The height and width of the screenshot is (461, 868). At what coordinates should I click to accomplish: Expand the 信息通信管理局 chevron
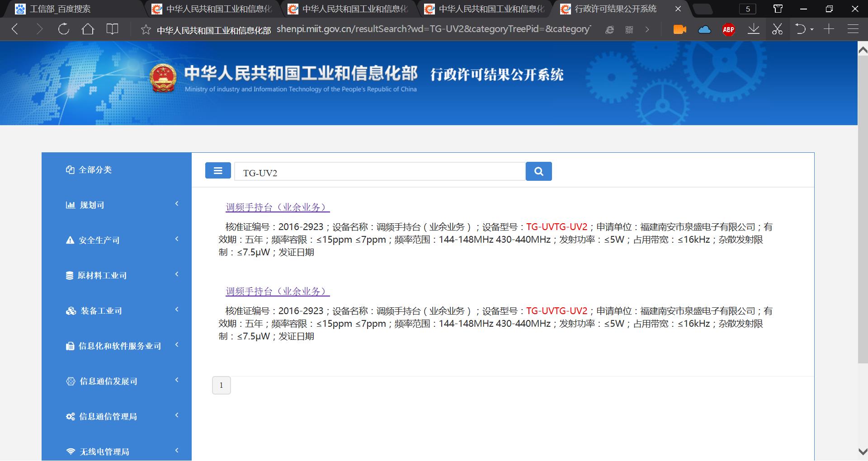[177, 415]
